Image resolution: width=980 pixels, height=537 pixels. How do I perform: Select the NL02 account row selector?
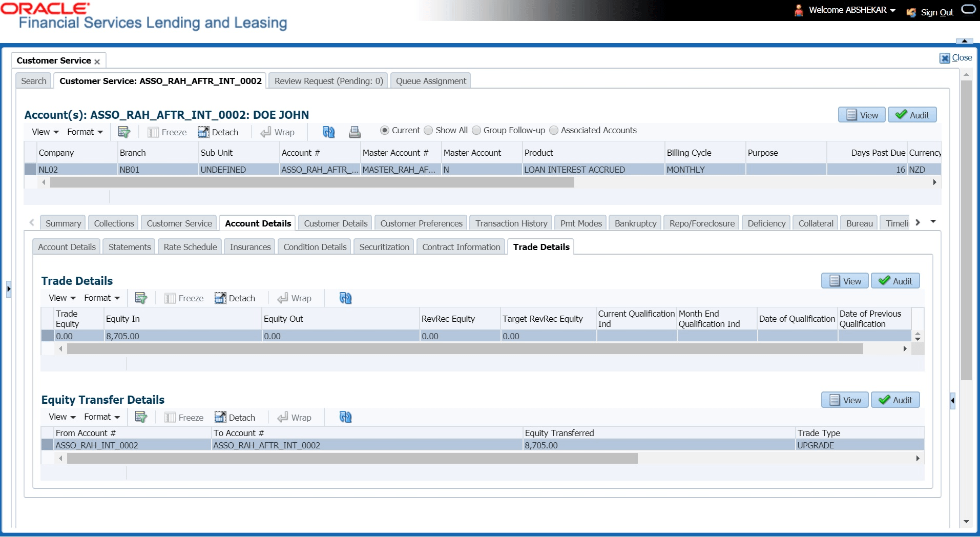pyautogui.click(x=30, y=170)
